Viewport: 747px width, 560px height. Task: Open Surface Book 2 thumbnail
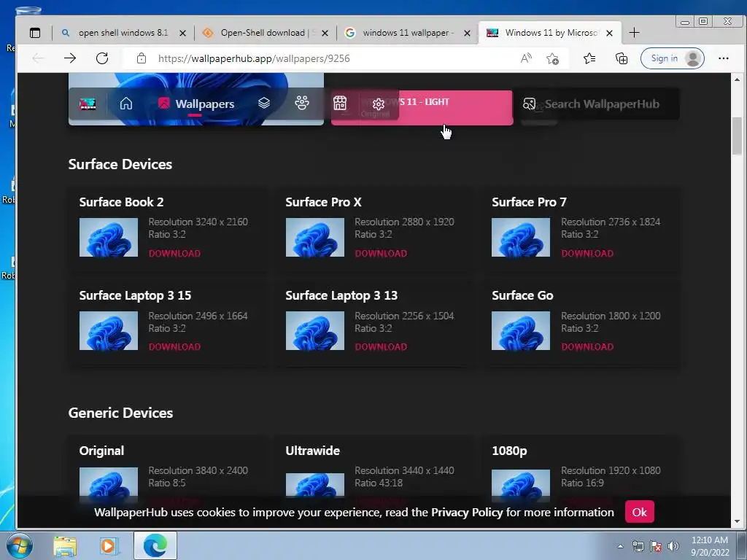(109, 237)
